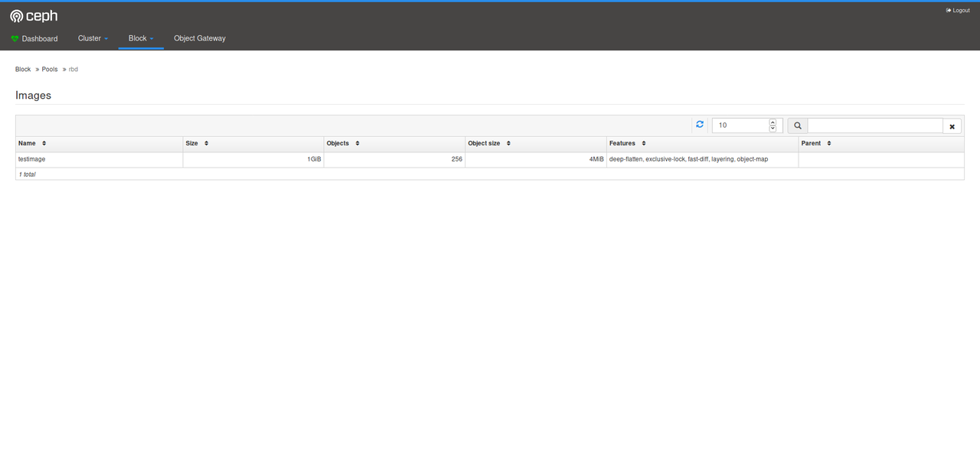This screenshot has height=450, width=980.
Task: Expand the Cluster dropdown menu
Action: click(x=93, y=38)
